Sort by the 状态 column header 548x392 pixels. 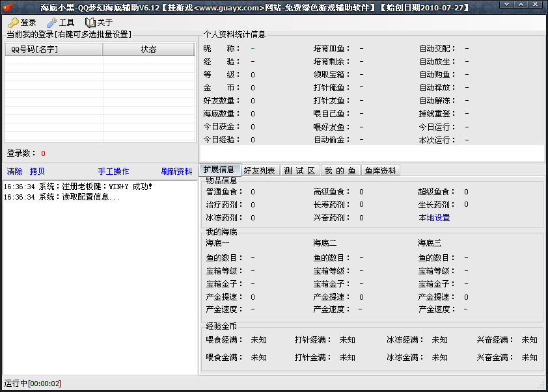[148, 49]
